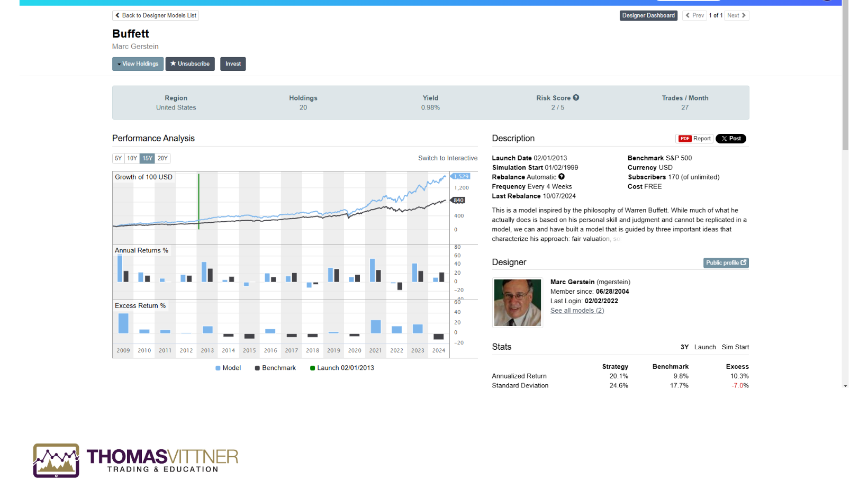Share model via X Post button
This screenshot has height=489, width=868.
[x=730, y=139]
